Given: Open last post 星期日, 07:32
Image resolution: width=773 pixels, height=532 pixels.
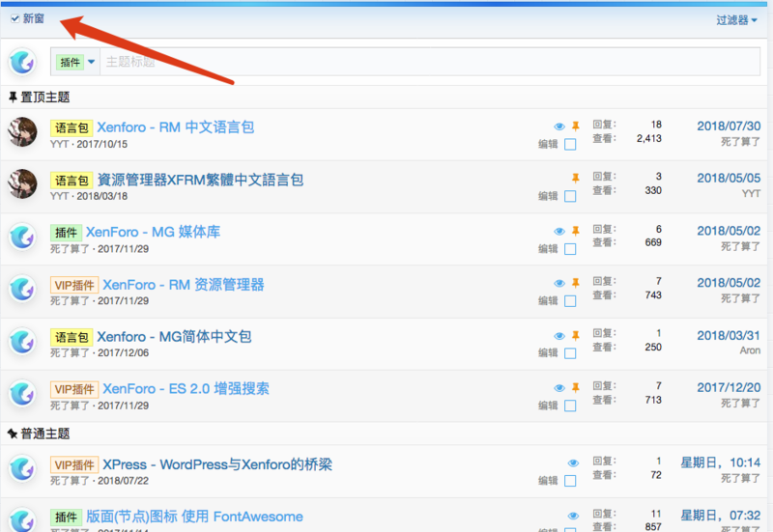Looking at the screenshot, I should [x=720, y=516].
